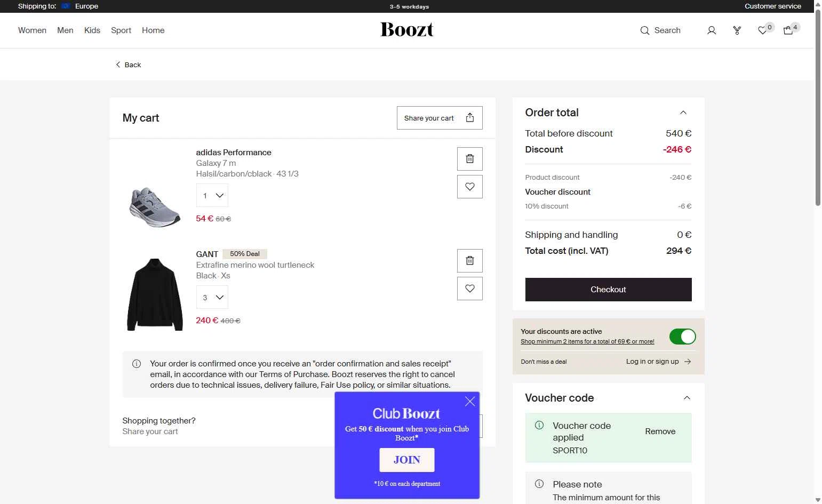The image size is (822, 504).
Task: Open the Kids menu
Action: pyautogui.click(x=92, y=30)
